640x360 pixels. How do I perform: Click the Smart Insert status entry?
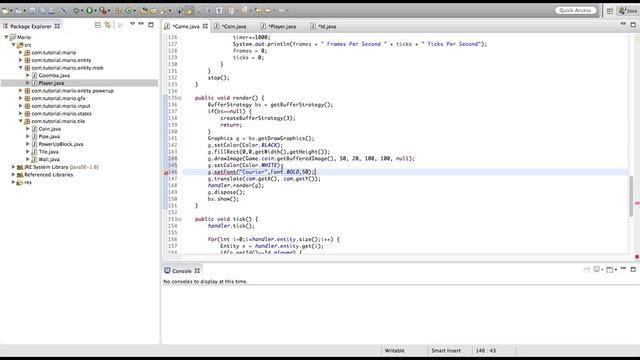(x=446, y=351)
